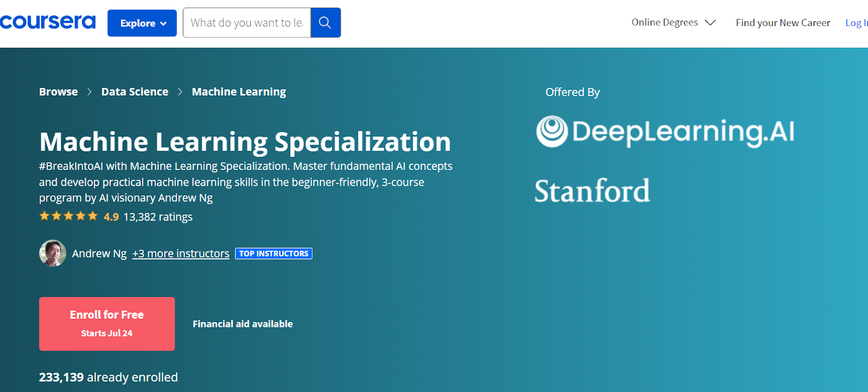Open Financial aid available link
This screenshot has height=392, width=868.
click(x=242, y=324)
